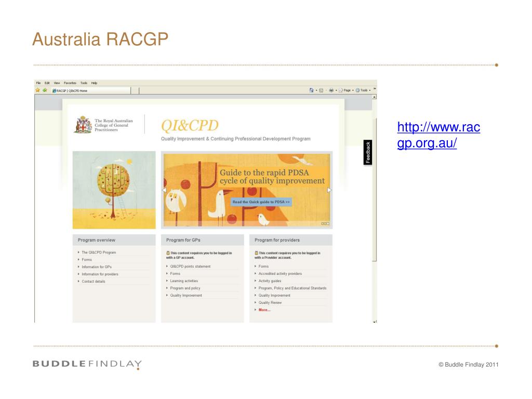Open Forms under Program for GPs
Screen dimensions: 532x399
pyautogui.click(x=175, y=273)
